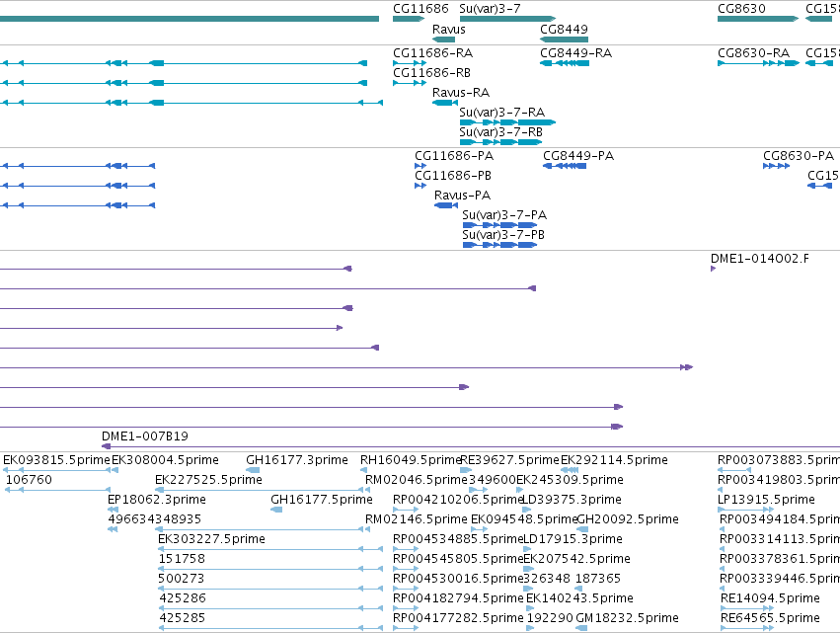Click the LP13915.5prime EST label
840x633 pixels.
pos(766,500)
